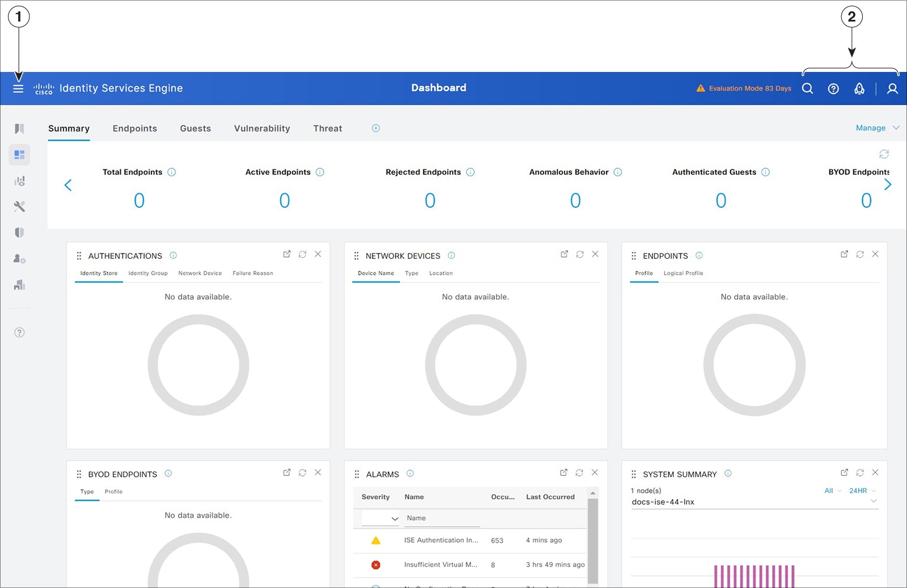Open the Severity filter dropdown in Alarms
The height and width of the screenshot is (588, 907).
pos(380,518)
